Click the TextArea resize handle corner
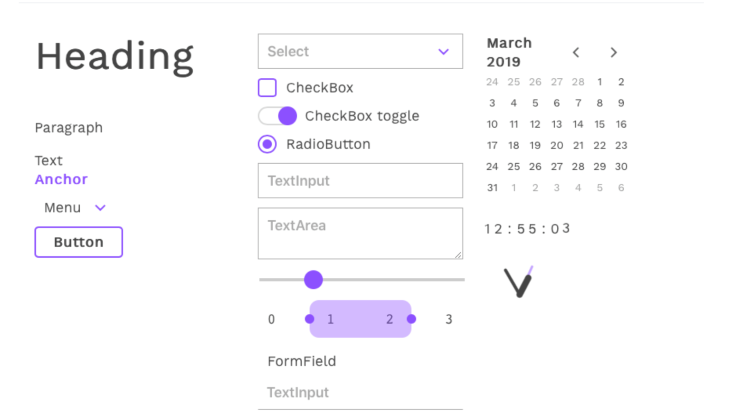The width and height of the screenshot is (730, 417). pos(458,255)
